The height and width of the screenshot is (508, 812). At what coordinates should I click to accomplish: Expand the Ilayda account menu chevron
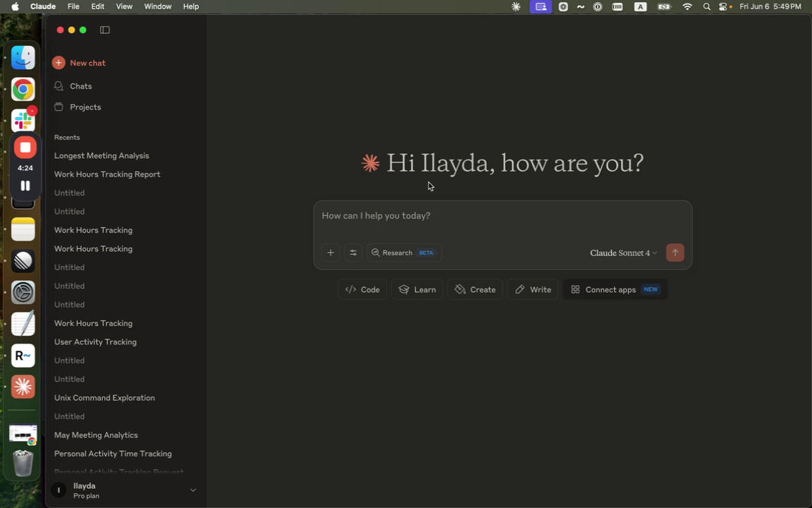(x=192, y=490)
